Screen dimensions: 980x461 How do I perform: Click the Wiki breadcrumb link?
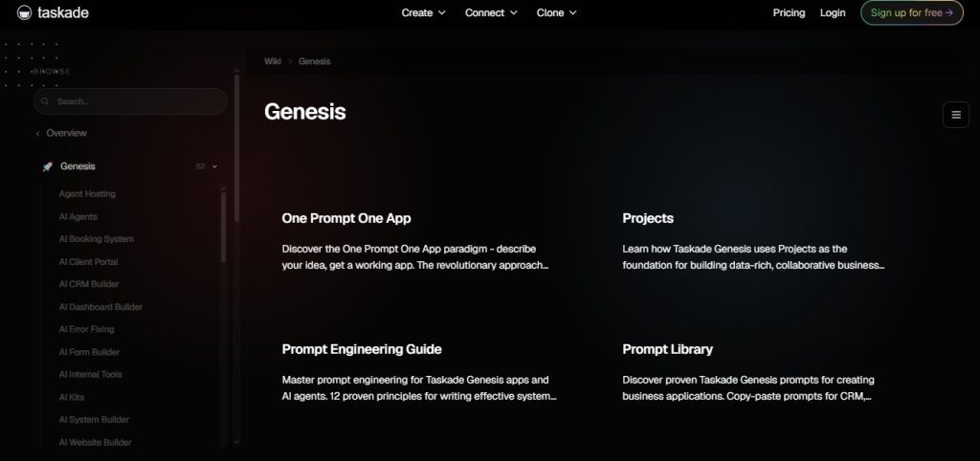pyautogui.click(x=273, y=61)
